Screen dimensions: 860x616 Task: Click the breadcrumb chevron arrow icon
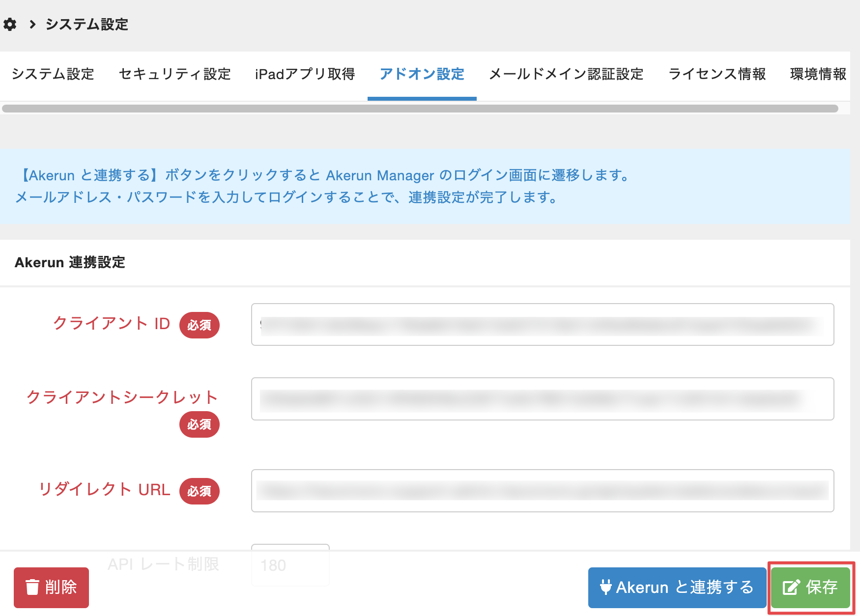coord(32,24)
